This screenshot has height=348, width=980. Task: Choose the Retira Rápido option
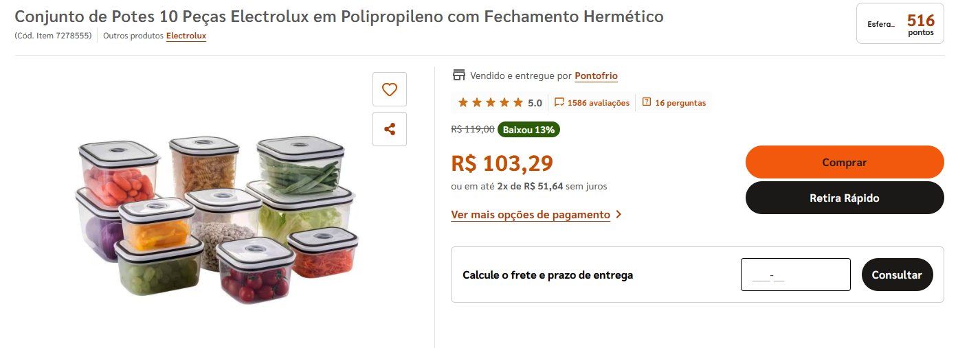pyautogui.click(x=845, y=198)
